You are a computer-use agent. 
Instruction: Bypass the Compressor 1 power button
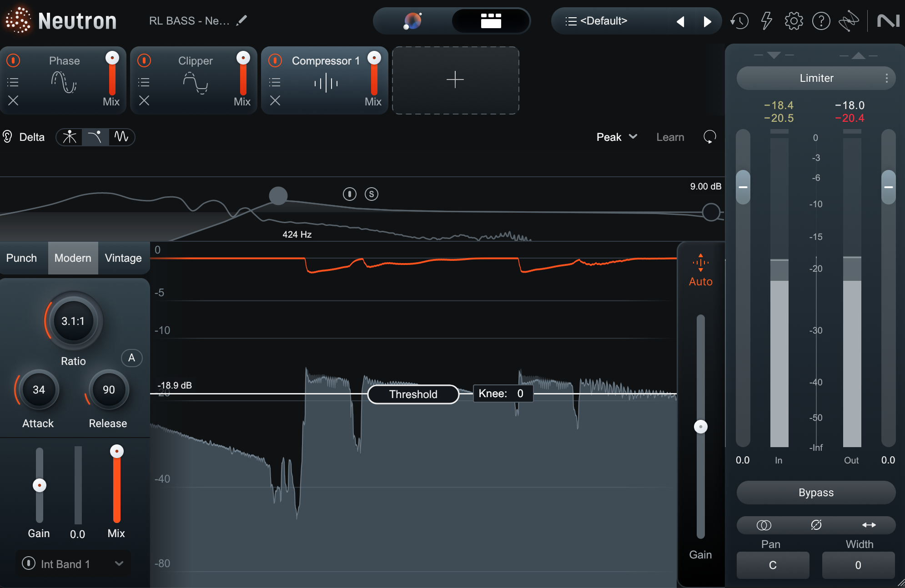click(275, 60)
